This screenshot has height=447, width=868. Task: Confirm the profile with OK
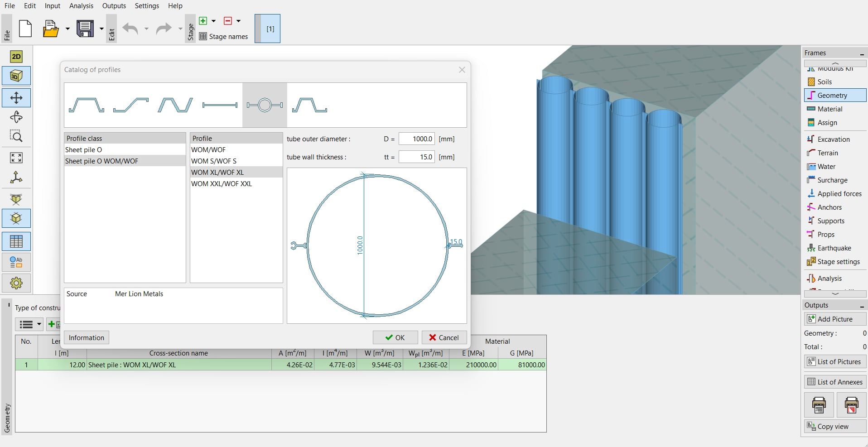point(395,337)
